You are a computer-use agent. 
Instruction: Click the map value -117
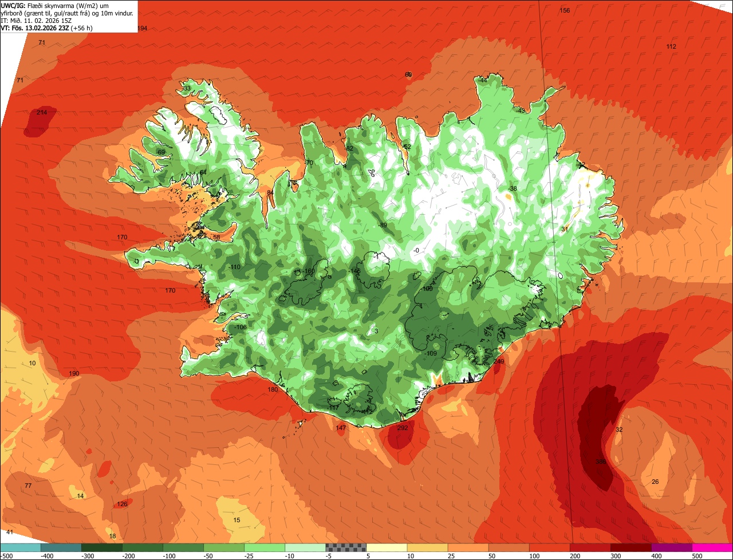click(334, 408)
